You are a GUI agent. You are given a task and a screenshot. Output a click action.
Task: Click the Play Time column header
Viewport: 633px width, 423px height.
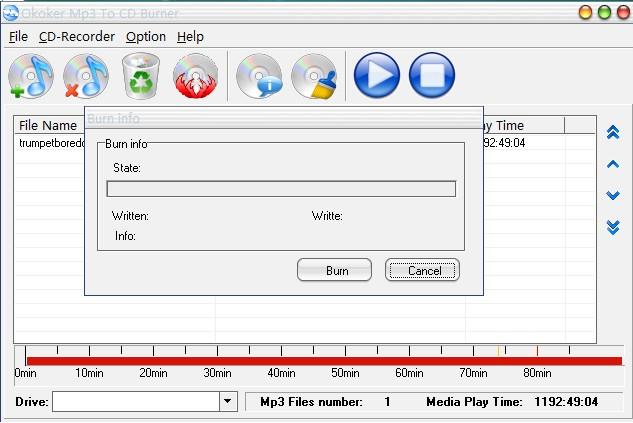524,126
